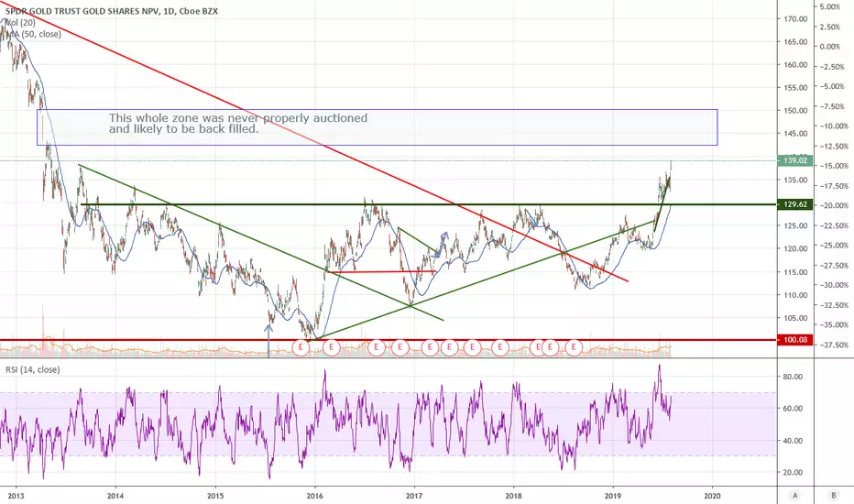The image size is (854, 504).
Task: Toggle the B scale button
Action: point(833,495)
